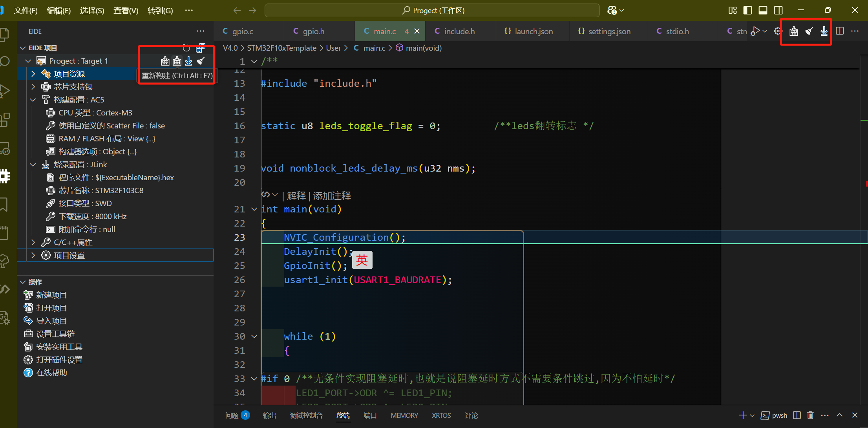
Task: Click the export/save icon in EIDE panel header
Action: coord(201,48)
